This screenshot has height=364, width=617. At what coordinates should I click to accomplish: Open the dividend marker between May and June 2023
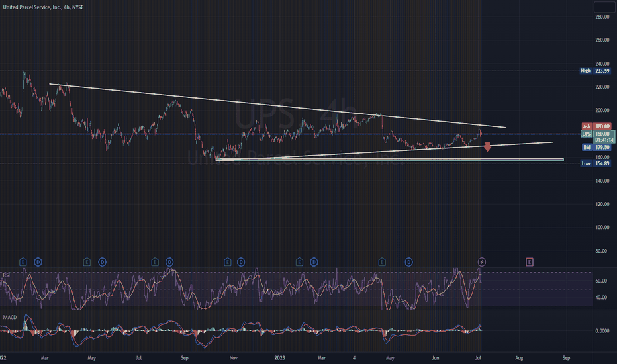pos(409,262)
